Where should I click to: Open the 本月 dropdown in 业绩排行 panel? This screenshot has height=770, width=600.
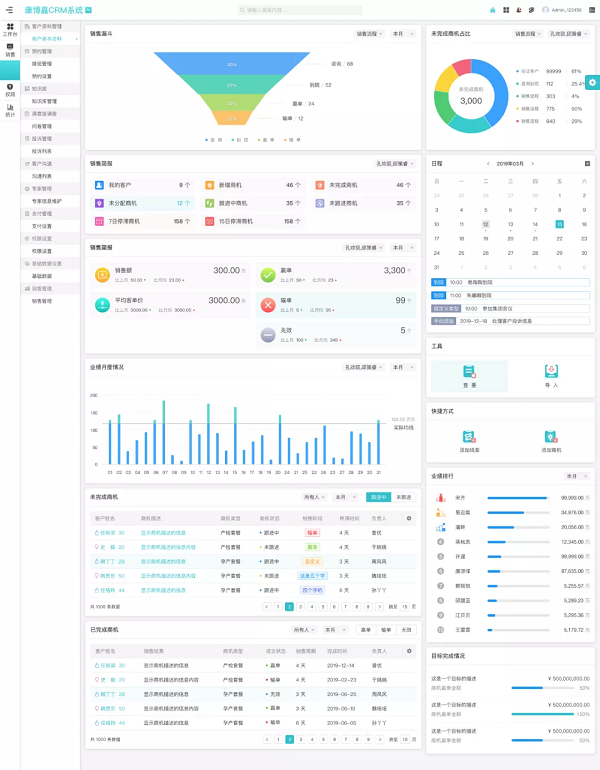(x=577, y=476)
